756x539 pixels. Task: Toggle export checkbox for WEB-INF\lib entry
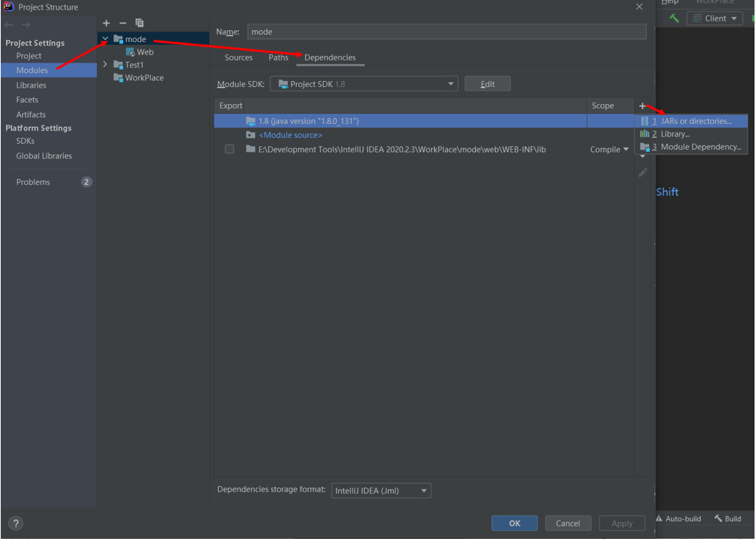pos(229,149)
